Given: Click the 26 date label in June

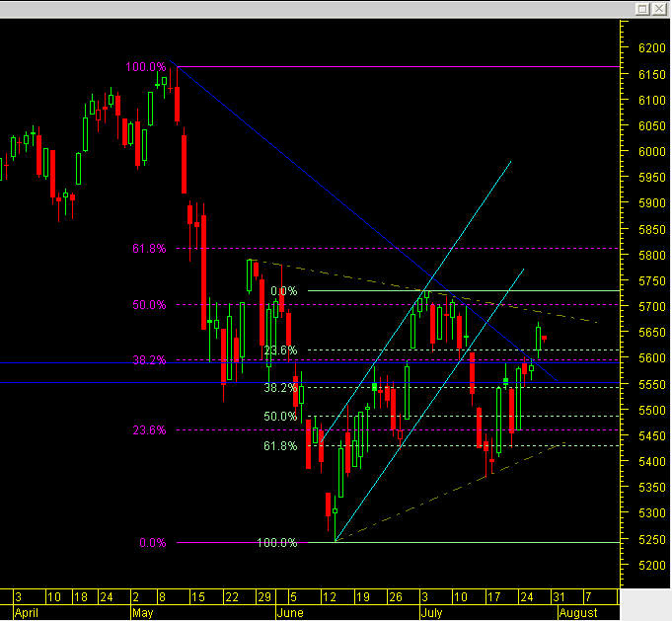Looking at the screenshot, I should tap(395, 597).
